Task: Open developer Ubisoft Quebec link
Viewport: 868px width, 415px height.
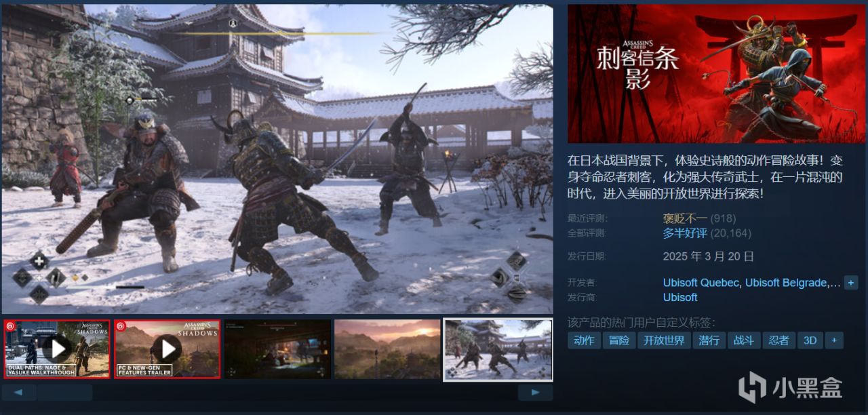Action: (x=701, y=283)
